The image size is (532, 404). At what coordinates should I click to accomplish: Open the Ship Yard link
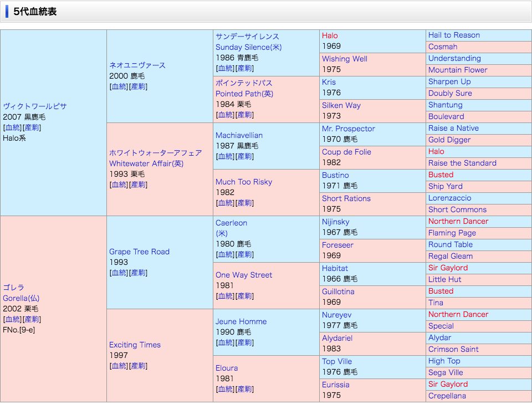tap(446, 186)
